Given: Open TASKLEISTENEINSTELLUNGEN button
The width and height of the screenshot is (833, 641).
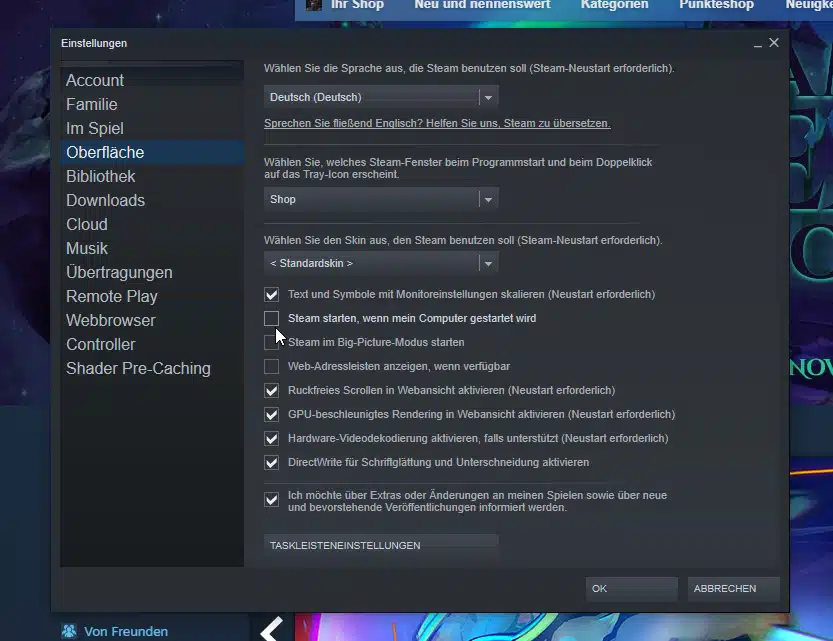Looking at the screenshot, I should (381, 545).
